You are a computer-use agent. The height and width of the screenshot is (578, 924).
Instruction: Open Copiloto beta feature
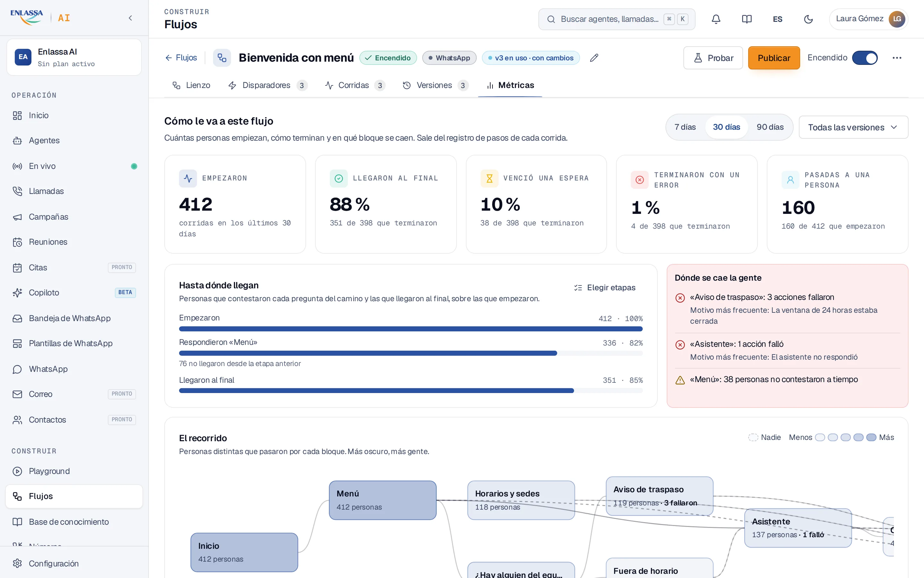[x=74, y=293]
